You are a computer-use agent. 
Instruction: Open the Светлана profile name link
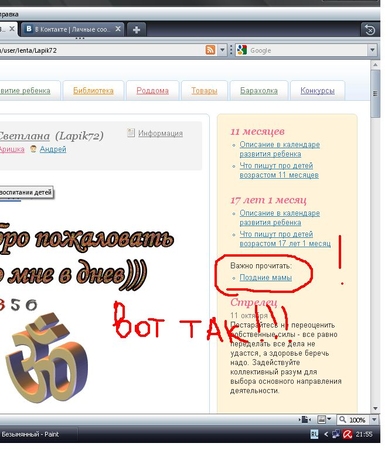(24, 136)
